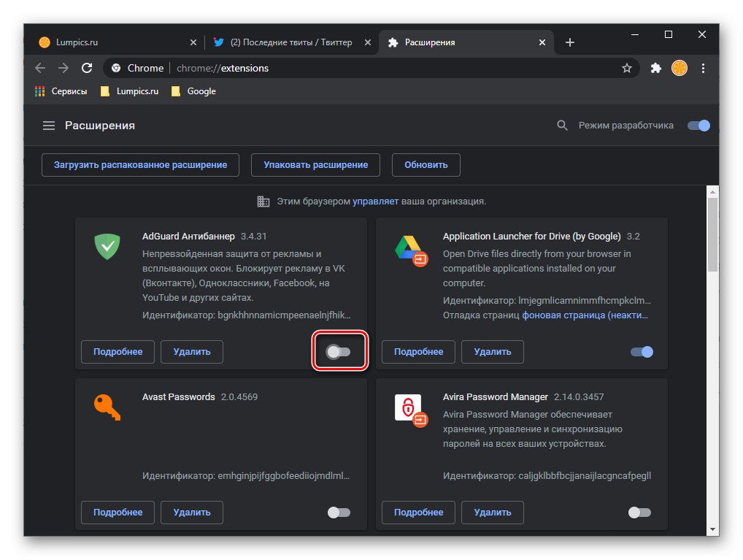
Task: Close the Lumpics.ru tab
Action: point(193,42)
